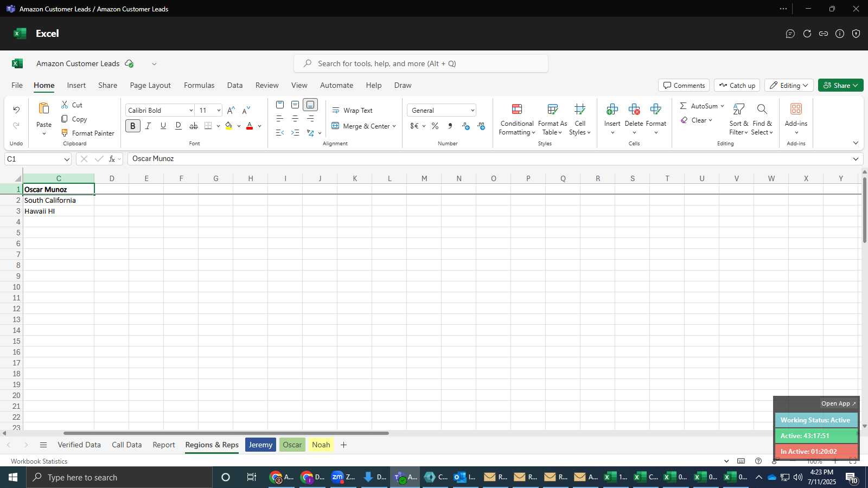Open Find & Select menu
868x488 pixels.
click(x=762, y=120)
